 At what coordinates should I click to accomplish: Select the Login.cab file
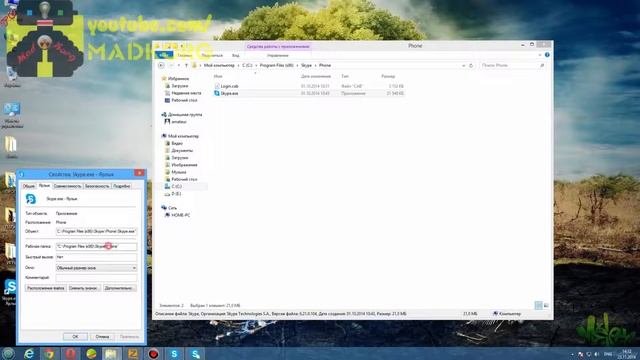[x=229, y=86]
